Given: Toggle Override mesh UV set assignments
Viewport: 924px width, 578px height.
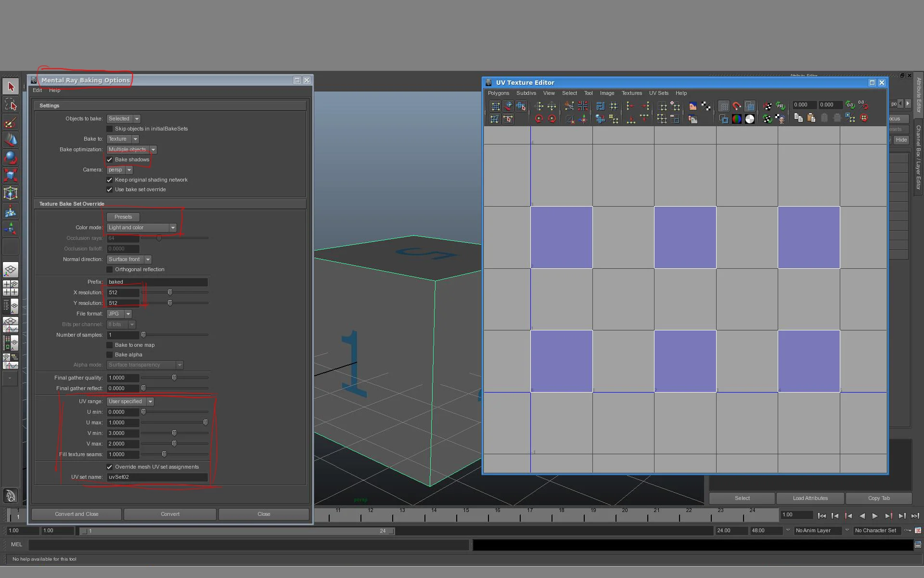Looking at the screenshot, I should [x=110, y=467].
